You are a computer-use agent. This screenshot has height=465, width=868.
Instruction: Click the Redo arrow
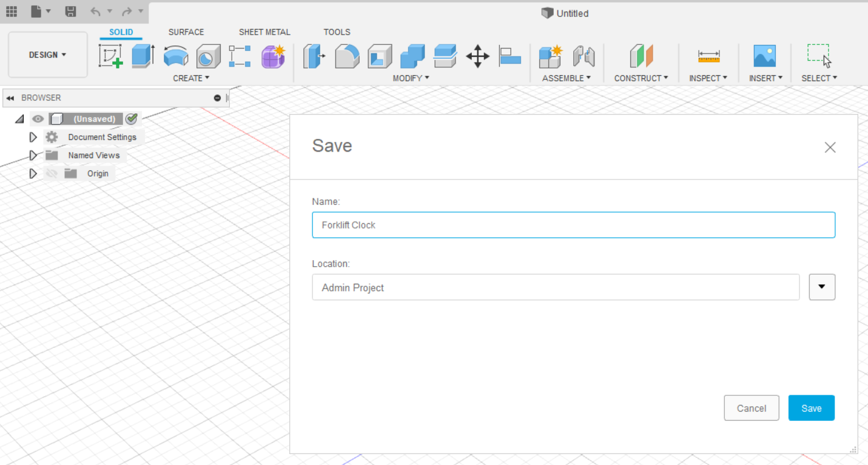(127, 12)
